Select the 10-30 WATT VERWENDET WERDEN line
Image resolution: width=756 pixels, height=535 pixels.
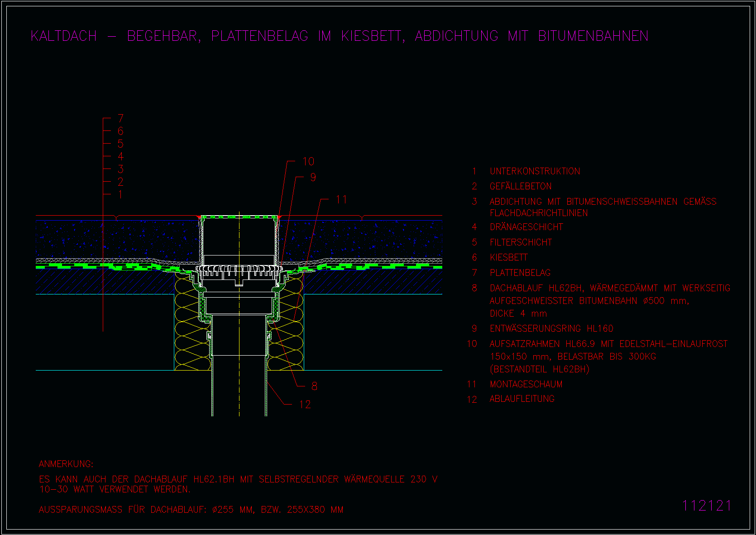pyautogui.click(x=115, y=489)
